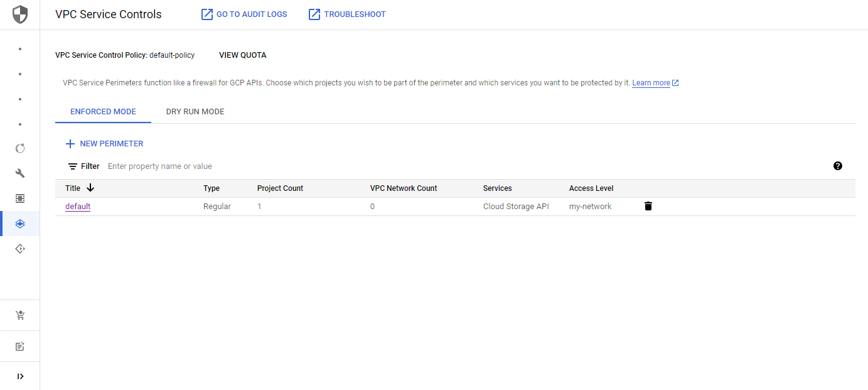
Task: Open the default perimeter link
Action: (x=78, y=206)
